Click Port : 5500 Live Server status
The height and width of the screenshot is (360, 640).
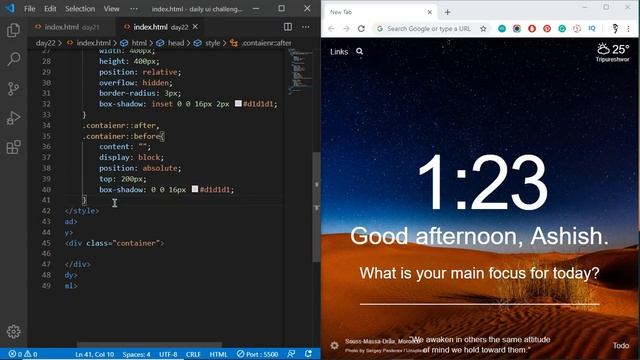(x=258, y=354)
